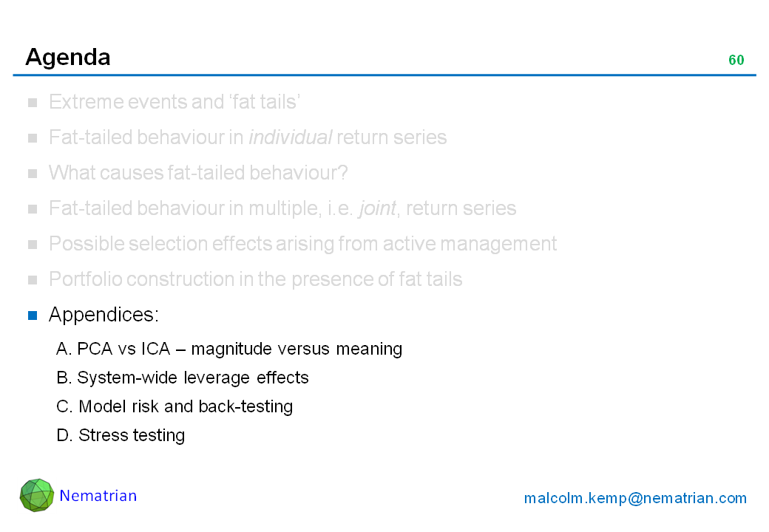Go to appendix D. Stress testing
769x532 pixels.
[x=121, y=435]
